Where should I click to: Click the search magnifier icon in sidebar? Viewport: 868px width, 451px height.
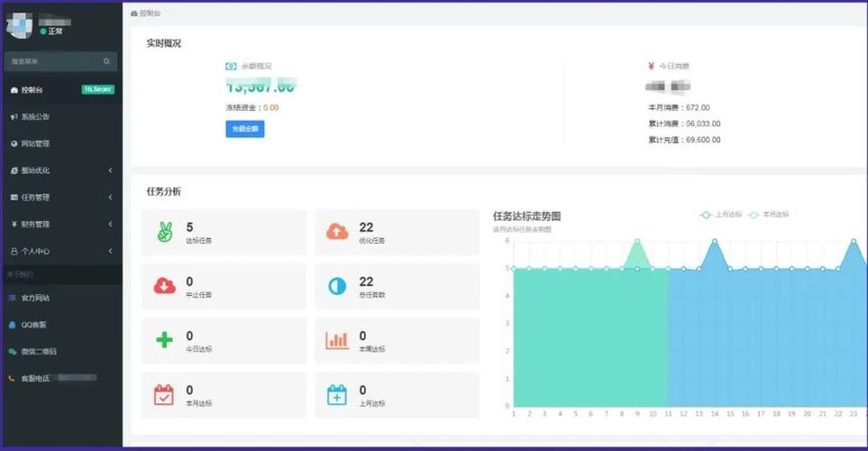(x=106, y=61)
